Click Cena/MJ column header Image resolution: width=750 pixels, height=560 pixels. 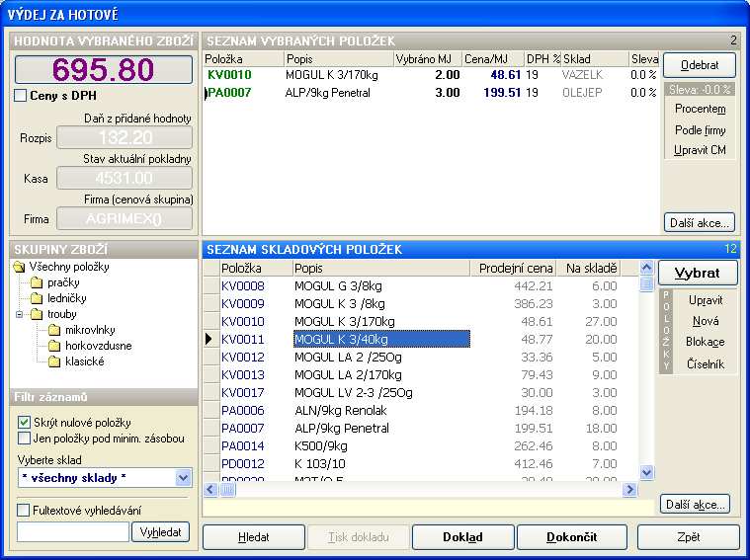tap(493, 59)
